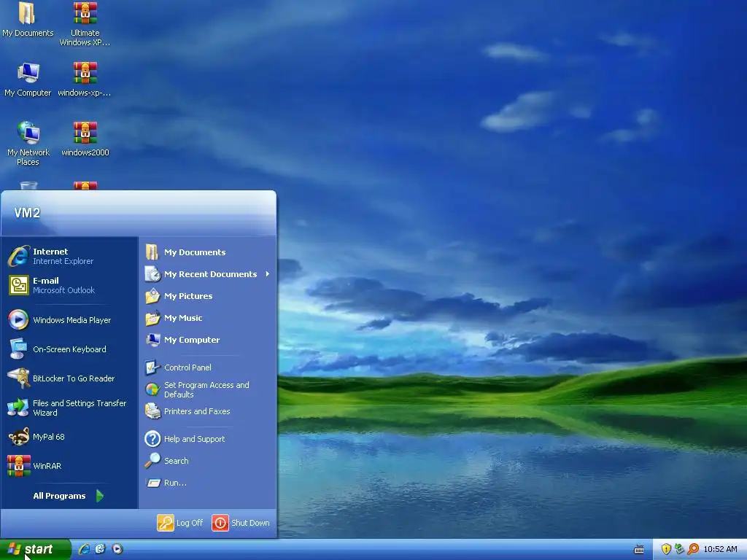Select windows2000 archive on desktop
The height and width of the screenshot is (560, 747).
(85, 139)
